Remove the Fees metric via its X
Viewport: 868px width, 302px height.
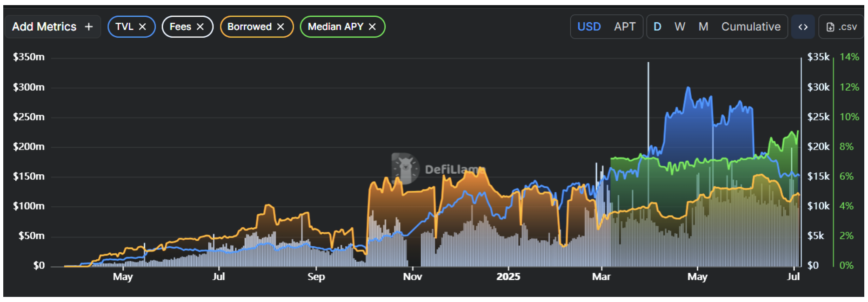point(200,27)
